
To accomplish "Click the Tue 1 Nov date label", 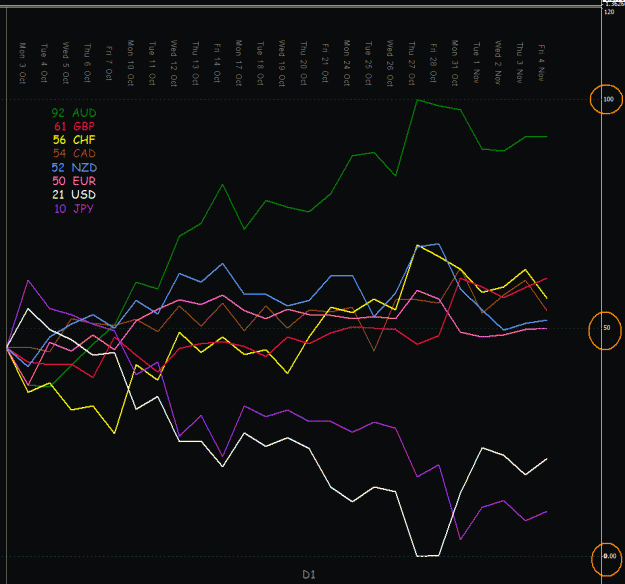I will point(476,63).
